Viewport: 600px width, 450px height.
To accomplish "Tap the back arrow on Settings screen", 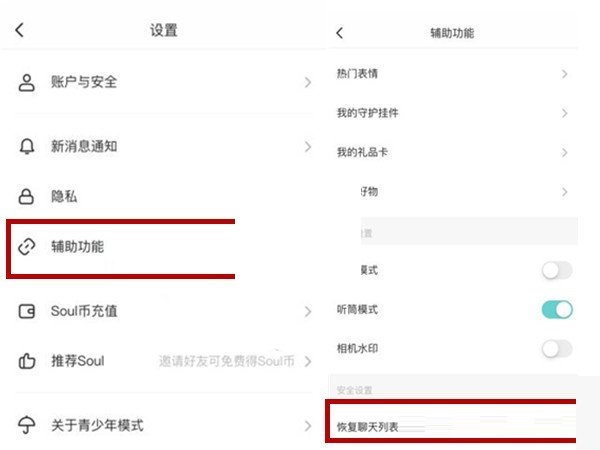I will pyautogui.click(x=19, y=31).
